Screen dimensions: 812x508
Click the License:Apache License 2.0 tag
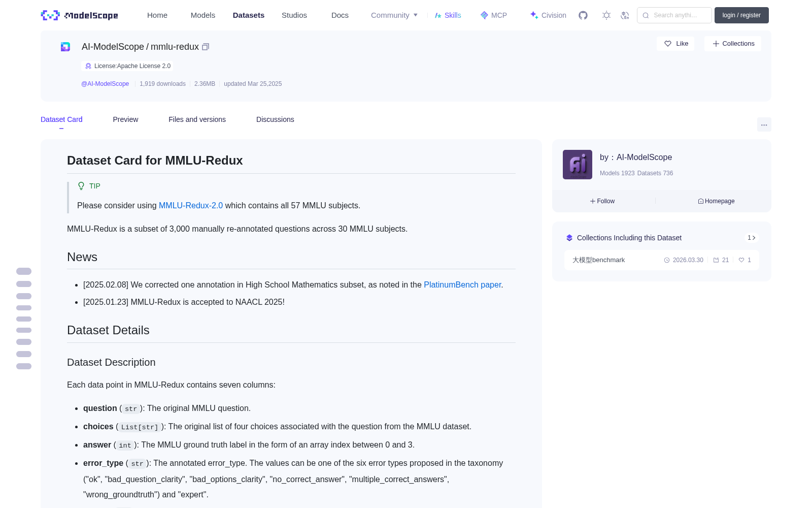point(127,66)
